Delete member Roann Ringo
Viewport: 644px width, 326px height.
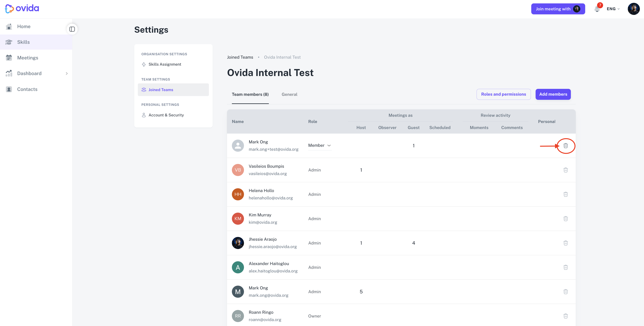[566, 316]
